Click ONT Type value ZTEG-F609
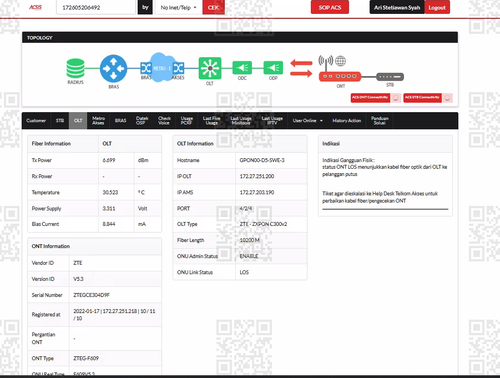 coord(86,358)
